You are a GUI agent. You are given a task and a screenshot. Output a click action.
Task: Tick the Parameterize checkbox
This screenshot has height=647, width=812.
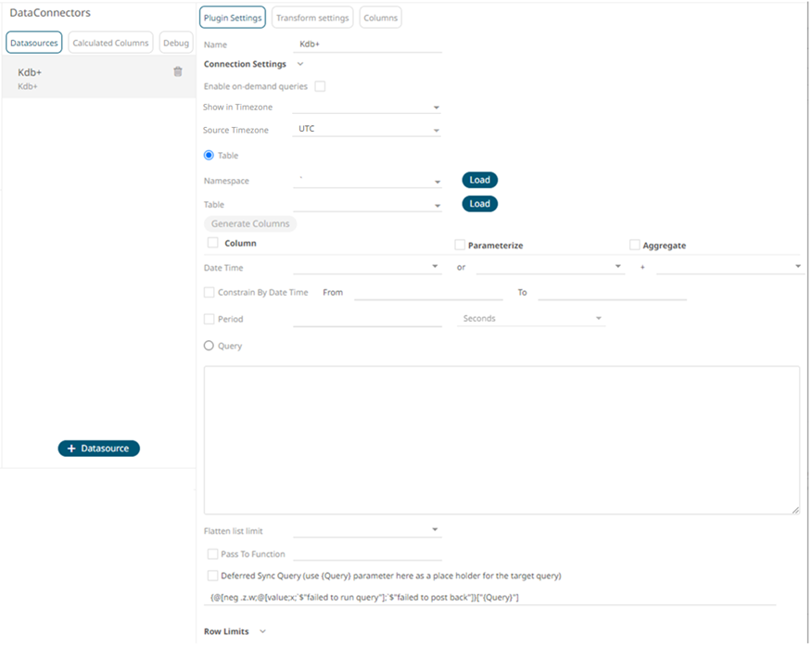(460, 246)
